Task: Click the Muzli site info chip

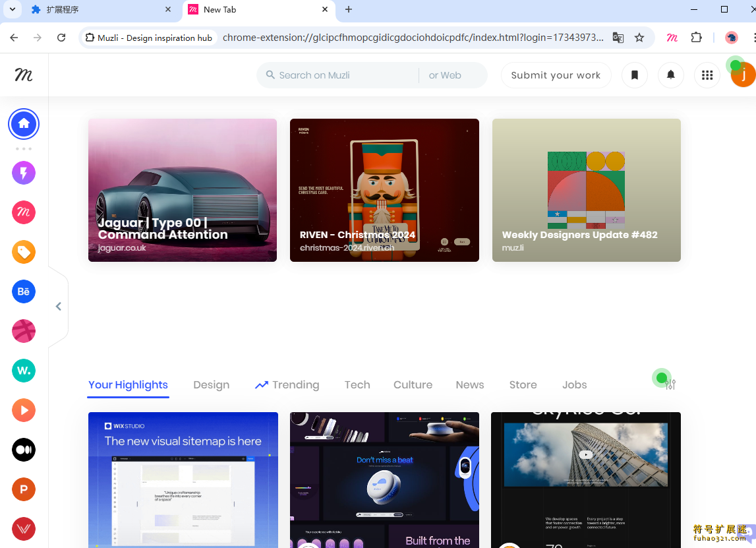Action: click(x=149, y=38)
